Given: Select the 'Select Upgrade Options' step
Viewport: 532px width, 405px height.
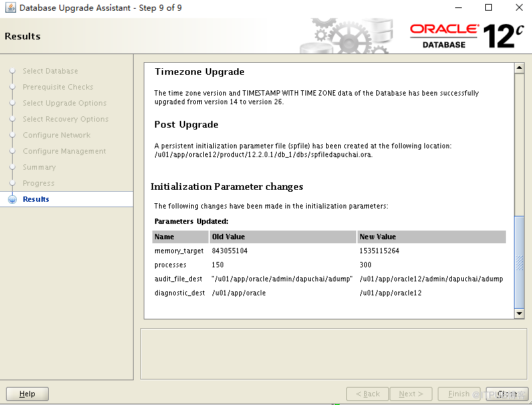Looking at the screenshot, I should pyautogui.click(x=64, y=103).
